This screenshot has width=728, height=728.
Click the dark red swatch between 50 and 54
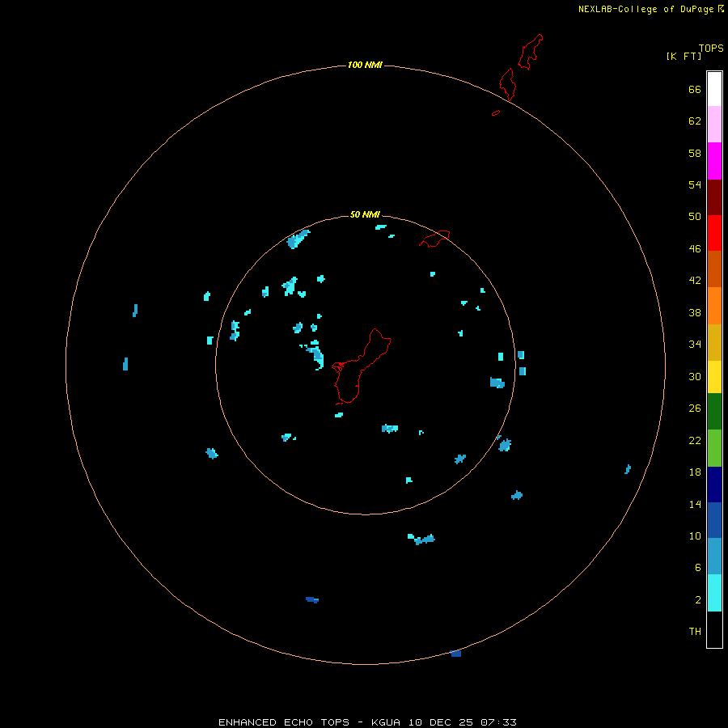714,197
